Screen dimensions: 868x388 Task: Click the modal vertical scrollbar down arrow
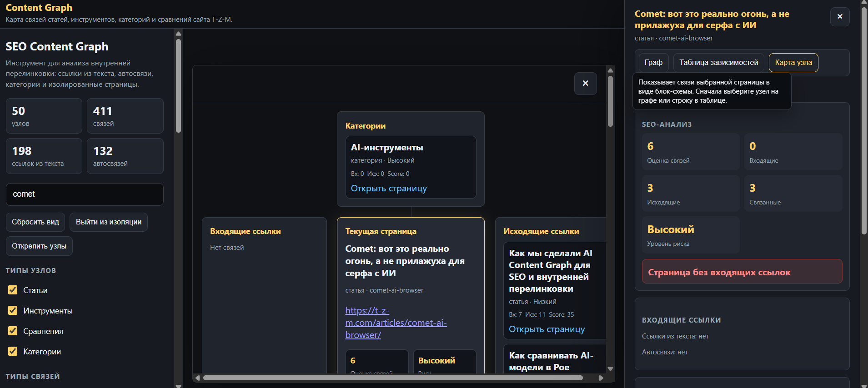coord(611,369)
